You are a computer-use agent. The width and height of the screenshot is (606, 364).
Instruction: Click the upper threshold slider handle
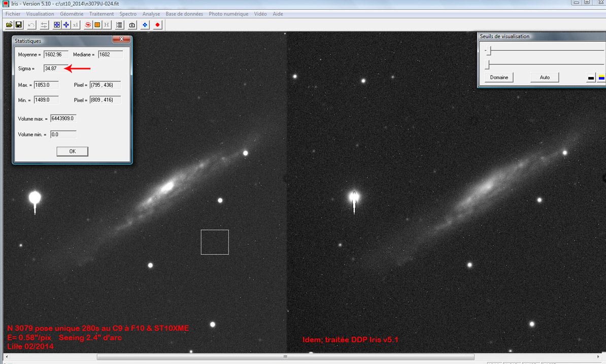(x=489, y=50)
